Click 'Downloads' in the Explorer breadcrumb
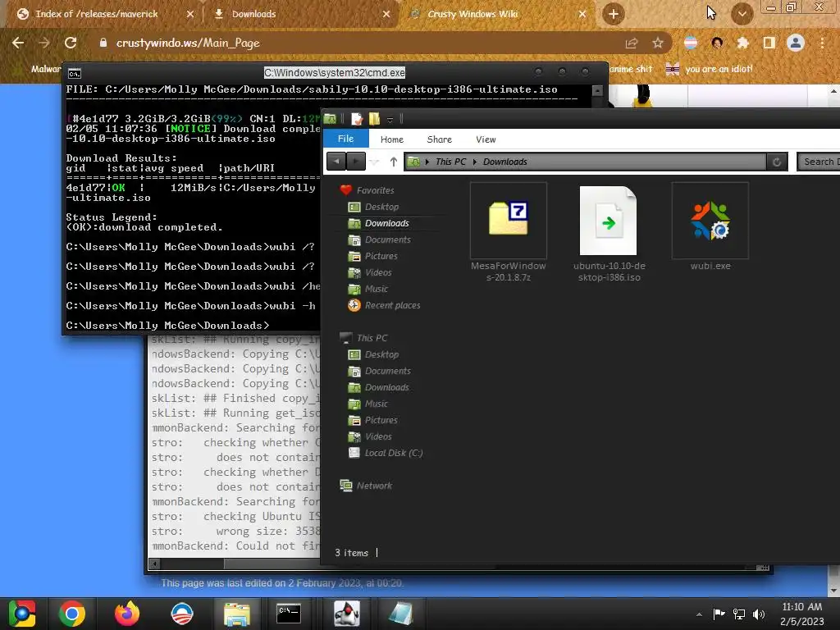The image size is (840, 630). 504,162
